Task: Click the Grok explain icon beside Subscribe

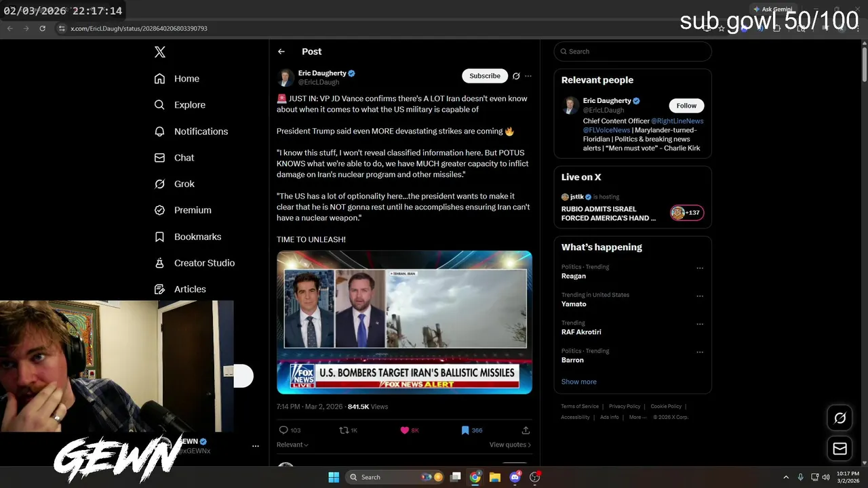Action: click(x=516, y=76)
